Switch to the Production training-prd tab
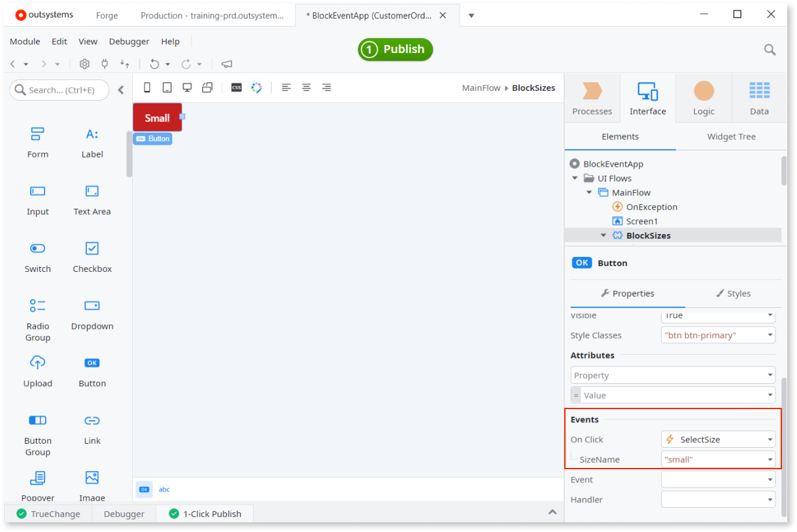 [x=212, y=15]
